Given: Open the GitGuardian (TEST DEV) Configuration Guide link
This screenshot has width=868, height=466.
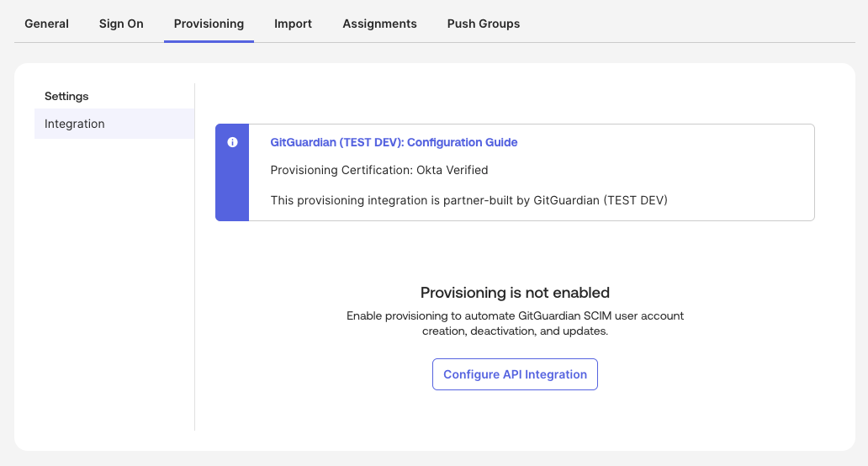Looking at the screenshot, I should pyautogui.click(x=394, y=142).
